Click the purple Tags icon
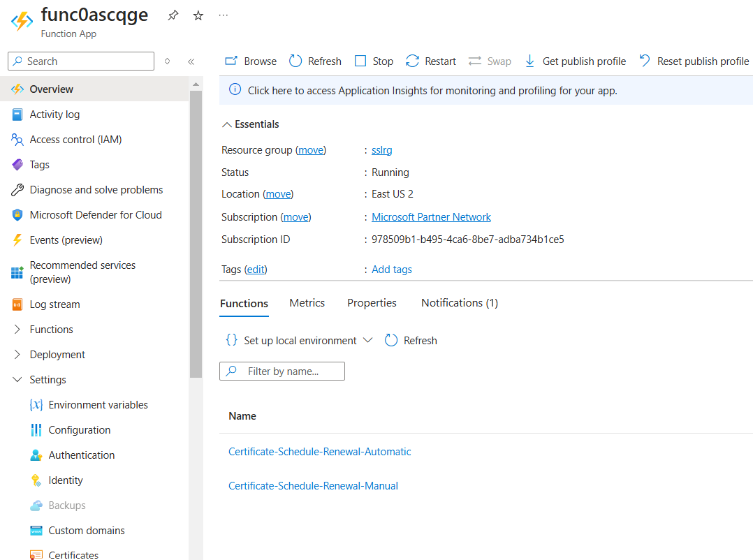Image resolution: width=753 pixels, height=560 pixels. (17, 165)
